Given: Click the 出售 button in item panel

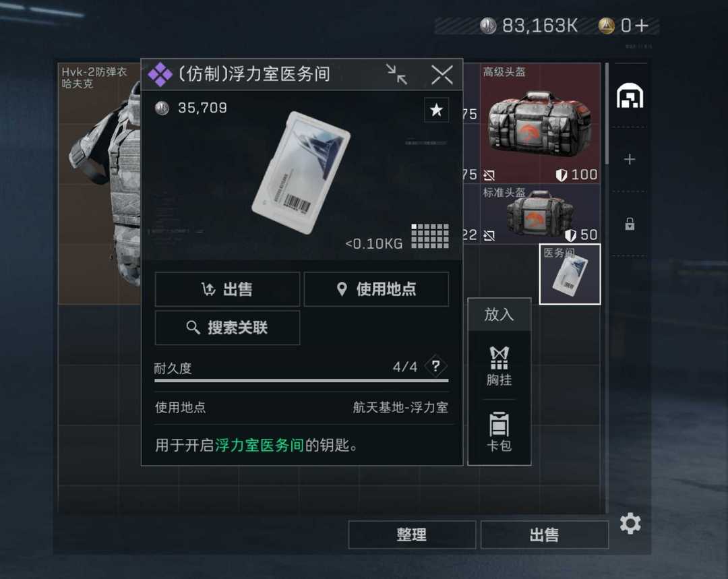Looking at the screenshot, I should tap(228, 289).
